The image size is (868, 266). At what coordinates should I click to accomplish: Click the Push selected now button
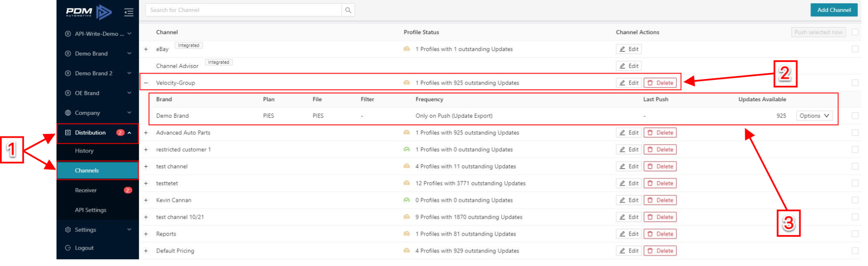(x=818, y=32)
